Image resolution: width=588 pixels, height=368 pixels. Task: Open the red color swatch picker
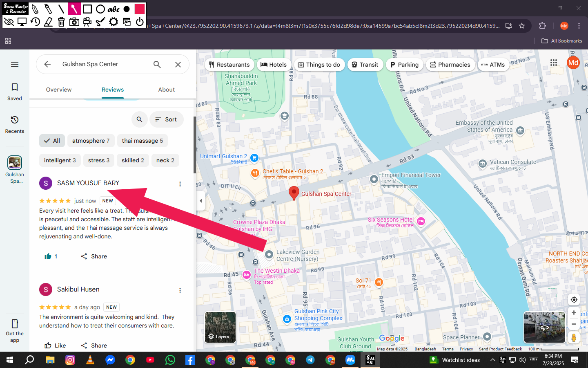click(x=140, y=9)
